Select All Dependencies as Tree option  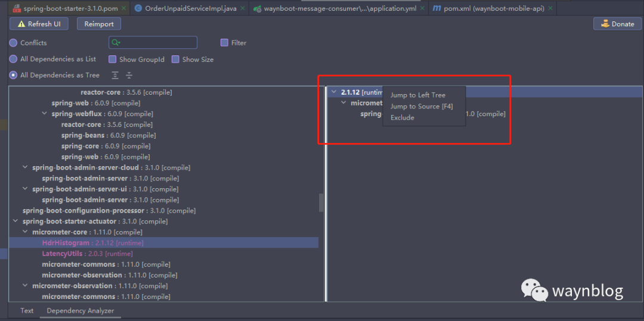pyautogui.click(x=13, y=76)
